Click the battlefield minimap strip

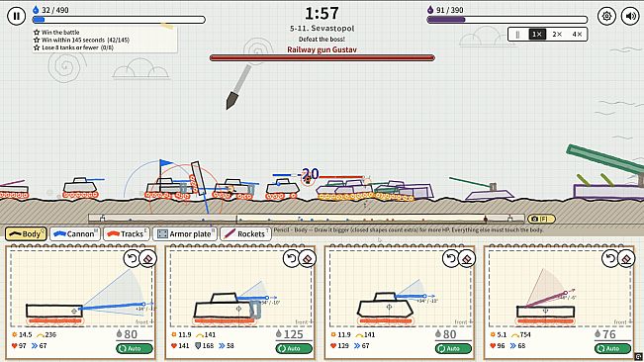(307, 219)
